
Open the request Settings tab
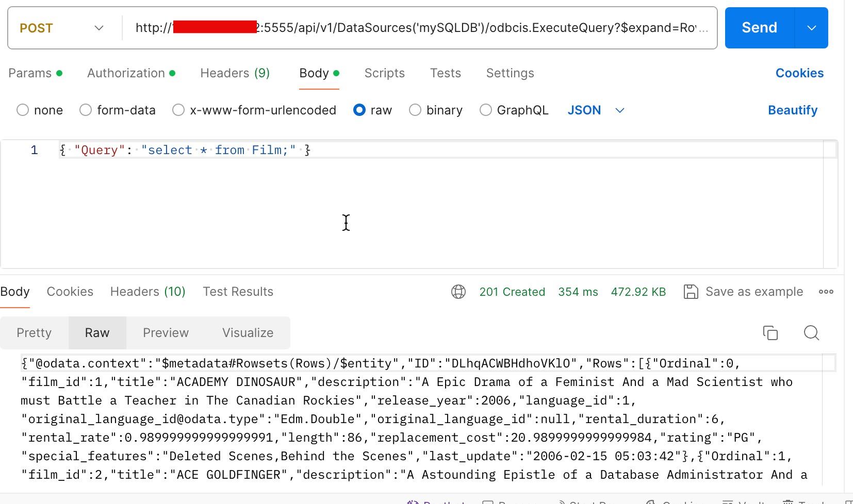510,73
